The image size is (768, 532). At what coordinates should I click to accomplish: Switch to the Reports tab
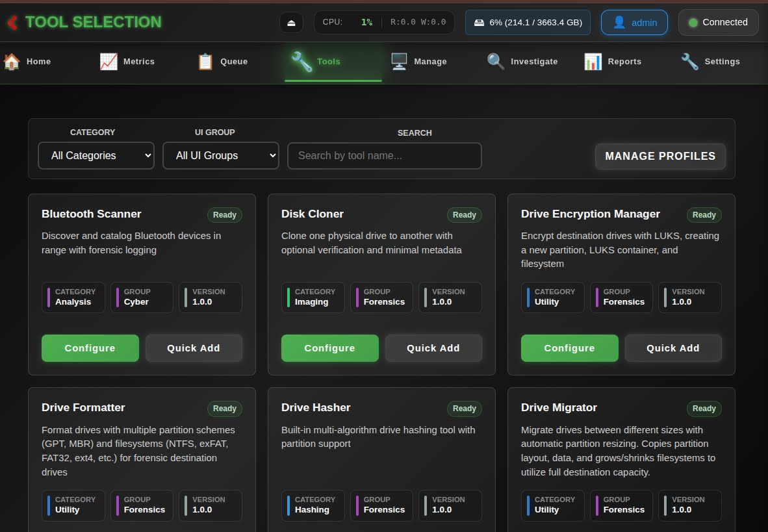624,62
